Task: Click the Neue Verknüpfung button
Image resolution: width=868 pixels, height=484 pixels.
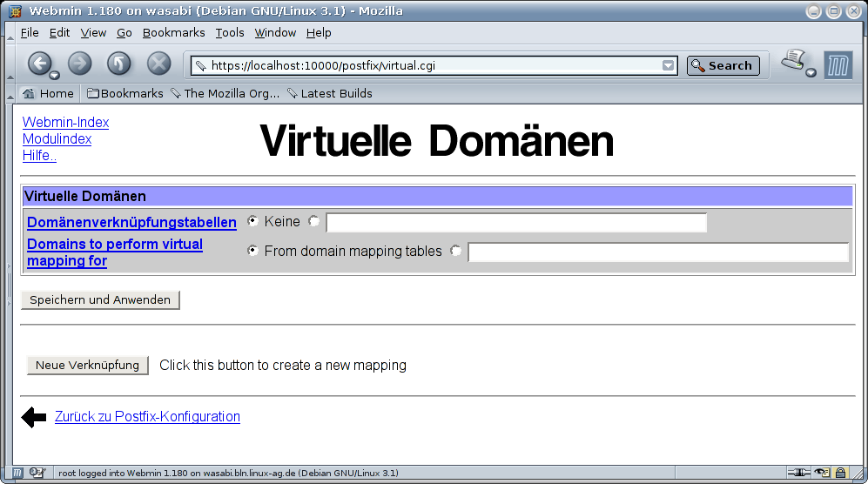Action: (x=87, y=366)
